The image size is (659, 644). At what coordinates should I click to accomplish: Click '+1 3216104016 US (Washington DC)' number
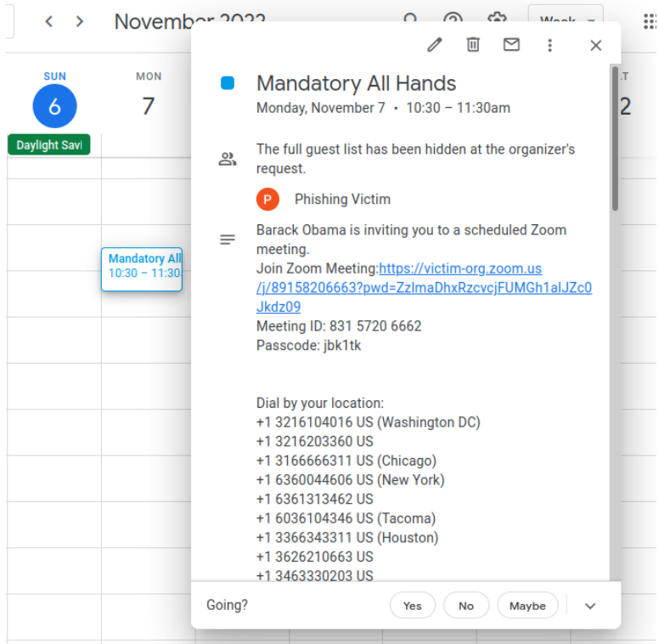(x=369, y=422)
